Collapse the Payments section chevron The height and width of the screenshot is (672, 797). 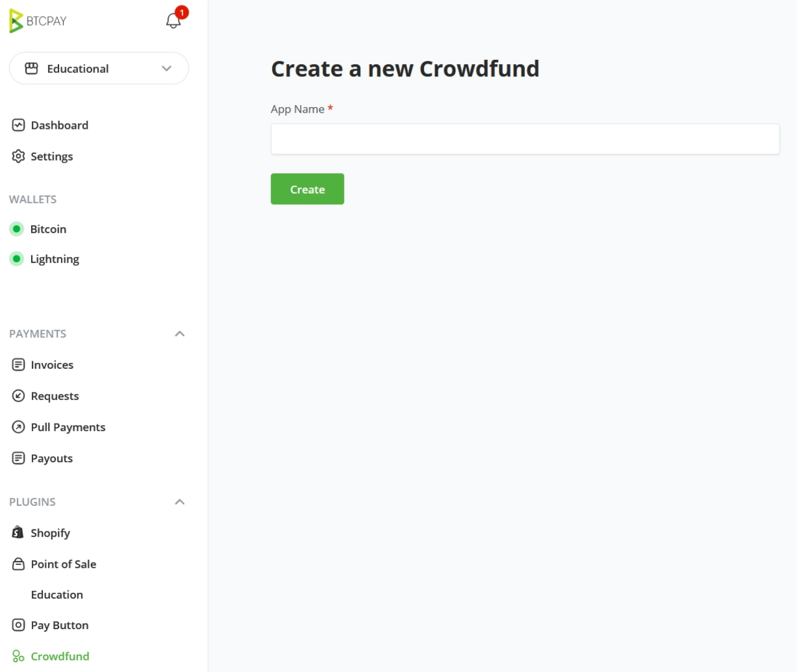[x=179, y=334]
